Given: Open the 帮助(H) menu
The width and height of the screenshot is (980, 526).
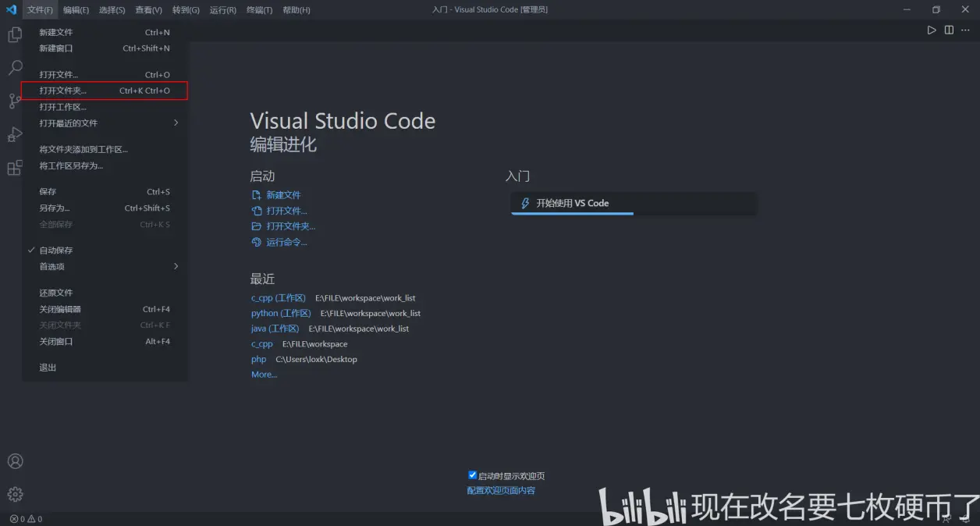Looking at the screenshot, I should click(x=296, y=10).
